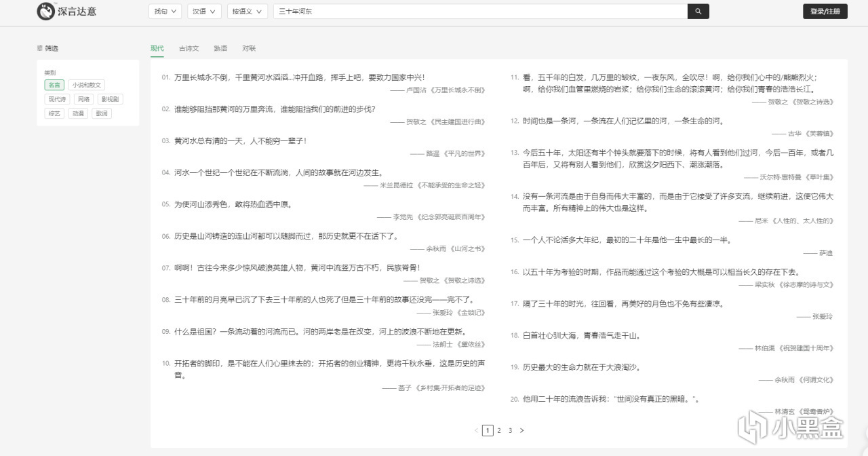The height and width of the screenshot is (456, 868).
Task: Go to page 3 in pagination
Action: click(x=510, y=430)
